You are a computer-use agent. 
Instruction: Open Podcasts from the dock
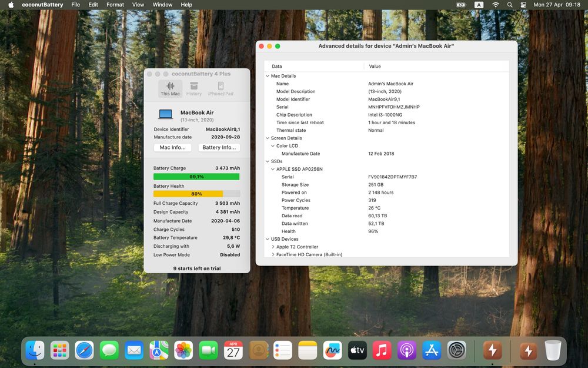[406, 350]
